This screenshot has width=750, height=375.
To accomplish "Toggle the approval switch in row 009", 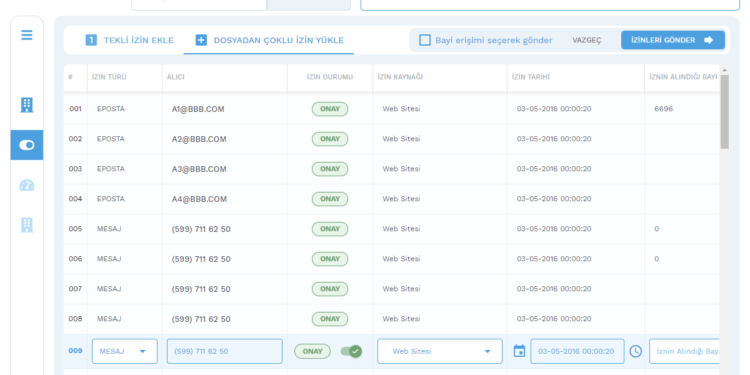I will click(351, 352).
